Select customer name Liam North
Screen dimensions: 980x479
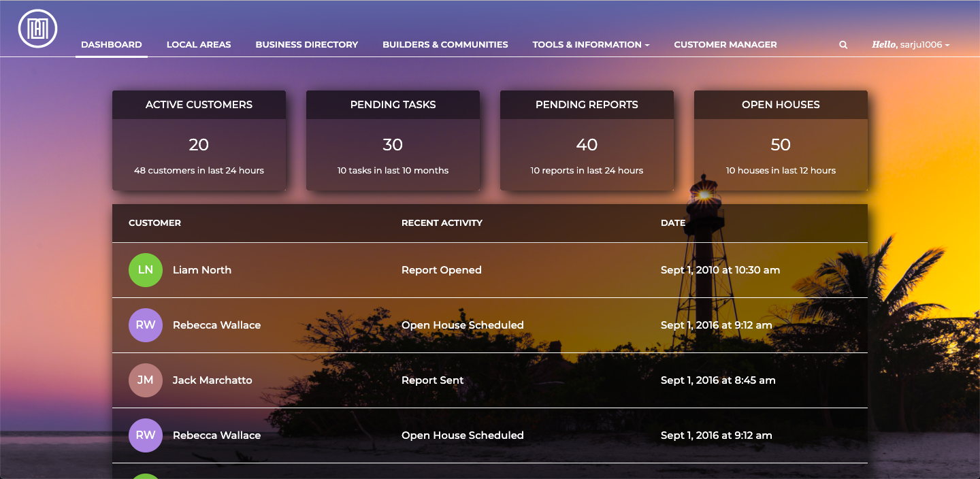click(202, 270)
